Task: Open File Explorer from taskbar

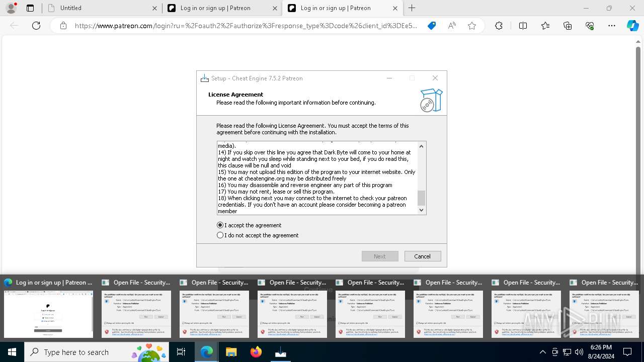Action: 231,352
